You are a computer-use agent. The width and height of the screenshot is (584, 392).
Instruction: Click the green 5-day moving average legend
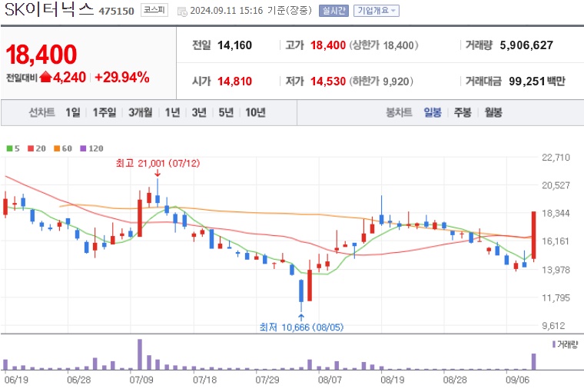tap(13, 148)
